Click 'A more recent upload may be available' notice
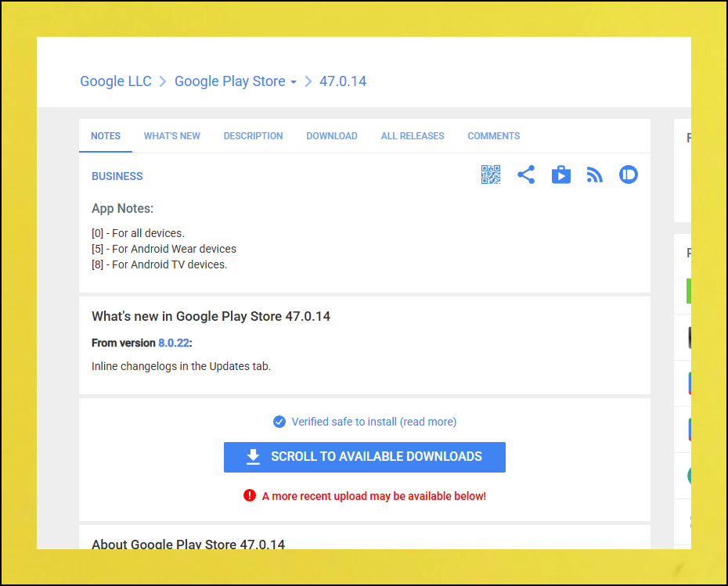728x586 pixels. 373,496
